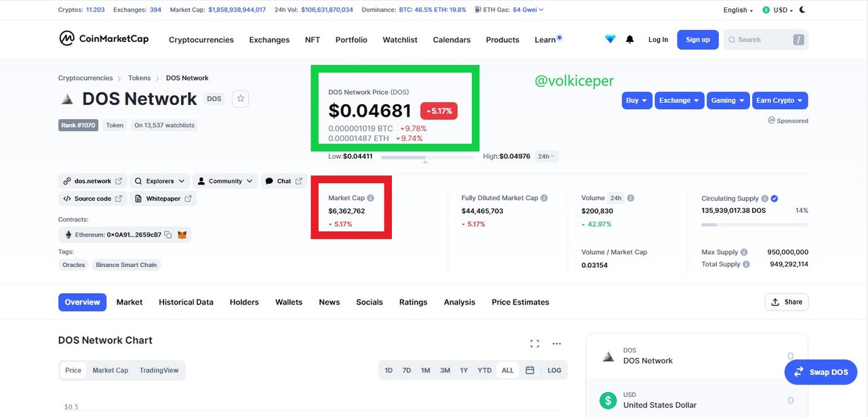Click the Swap DOS button

pos(821,372)
